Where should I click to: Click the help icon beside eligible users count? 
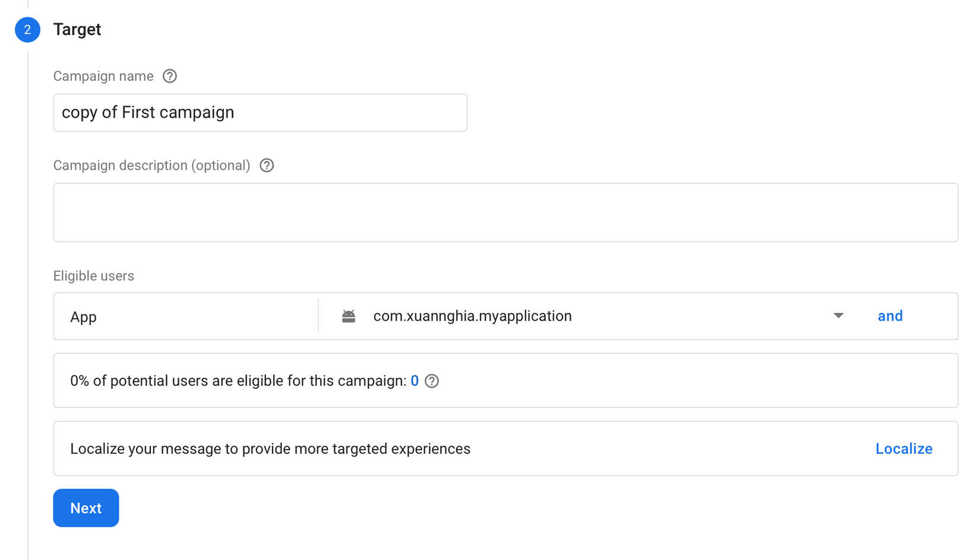point(432,381)
